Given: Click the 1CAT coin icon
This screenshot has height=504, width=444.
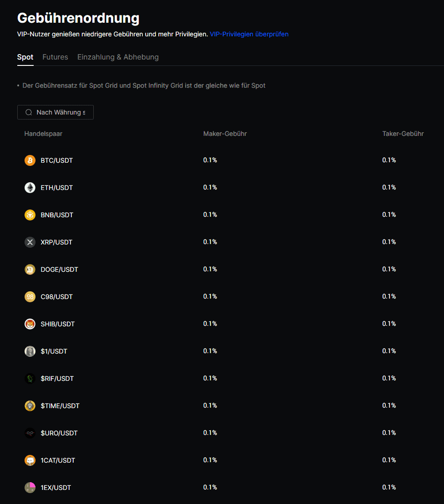Looking at the screenshot, I should pyautogui.click(x=30, y=460).
